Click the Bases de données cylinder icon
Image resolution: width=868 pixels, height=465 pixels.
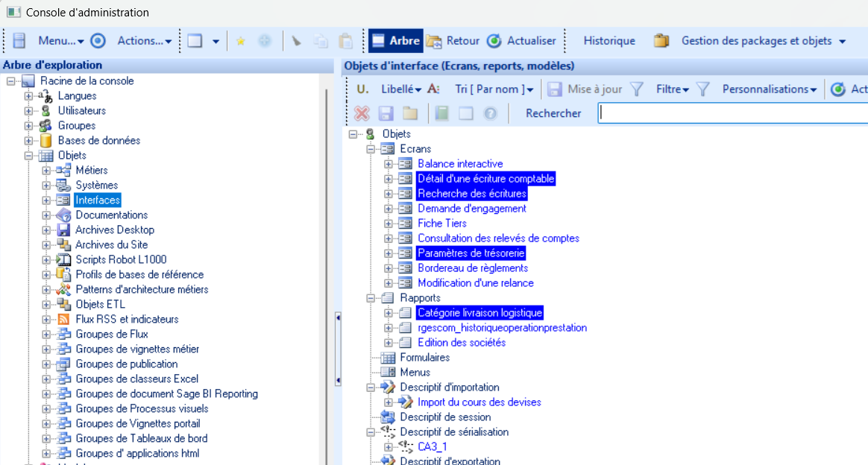click(46, 140)
